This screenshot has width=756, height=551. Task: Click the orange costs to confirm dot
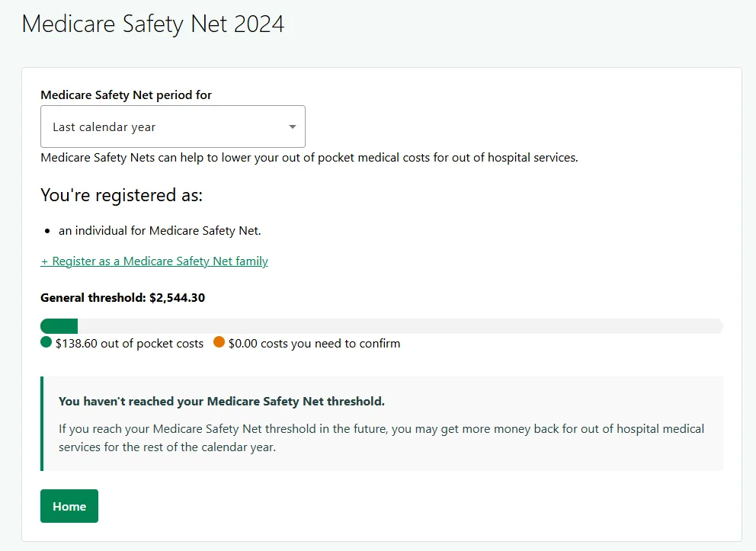point(219,342)
